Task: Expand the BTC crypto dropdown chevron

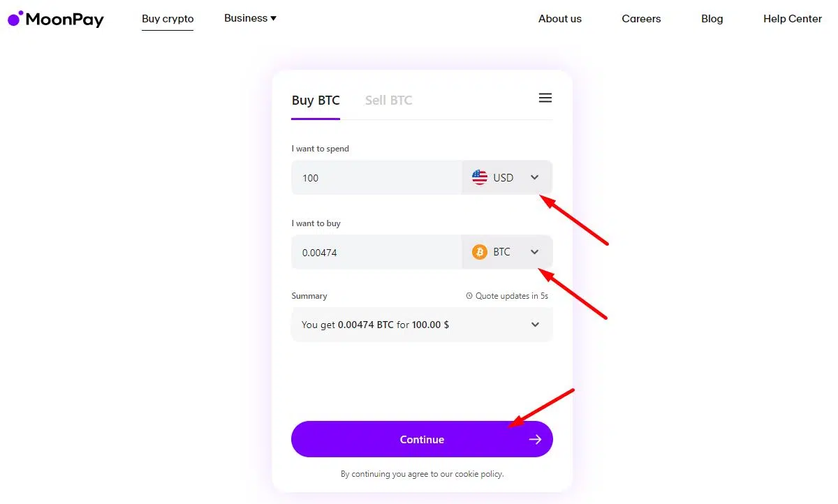Action: (x=535, y=252)
